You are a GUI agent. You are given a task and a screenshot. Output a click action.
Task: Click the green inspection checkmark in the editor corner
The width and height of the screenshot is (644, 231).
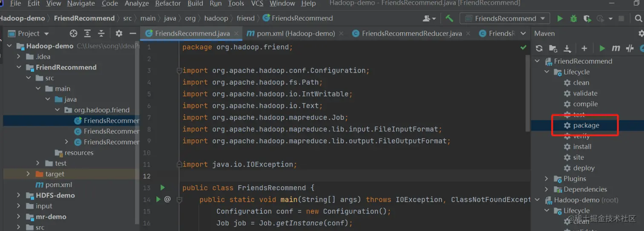coord(523,47)
